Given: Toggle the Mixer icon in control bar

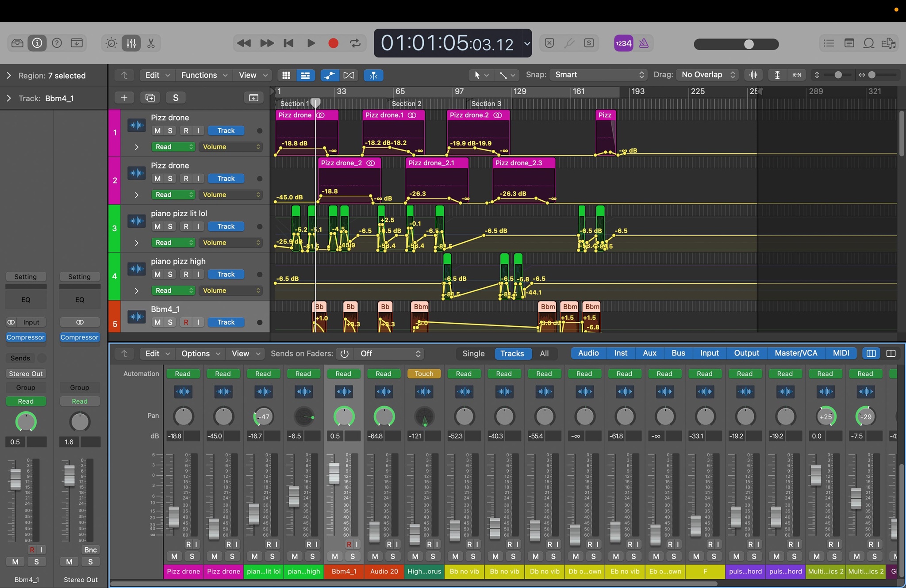Looking at the screenshot, I should pos(131,43).
